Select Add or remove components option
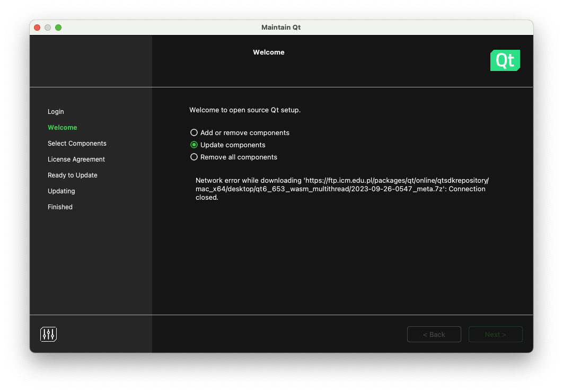The width and height of the screenshot is (563, 392). 240,133
